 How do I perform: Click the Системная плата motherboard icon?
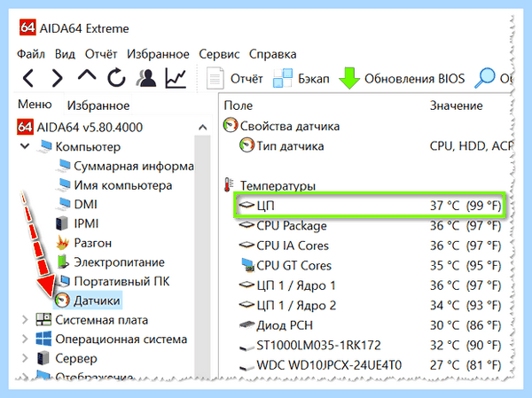pos(43,320)
